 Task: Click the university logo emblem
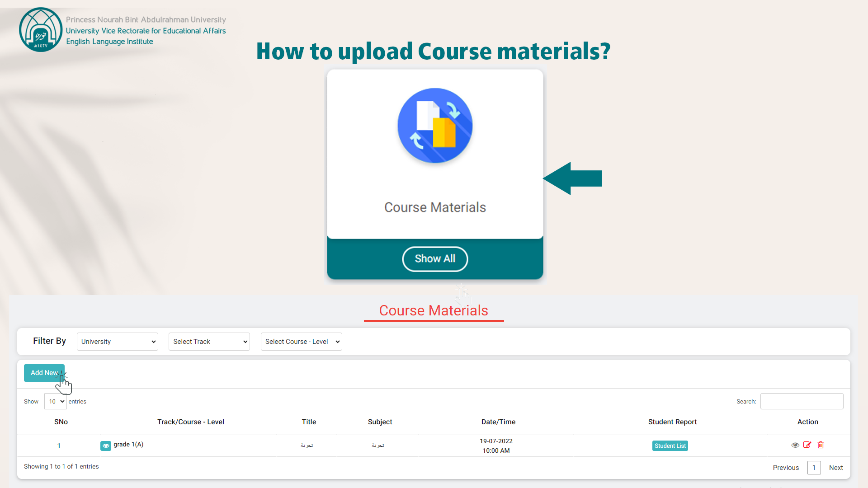(41, 30)
